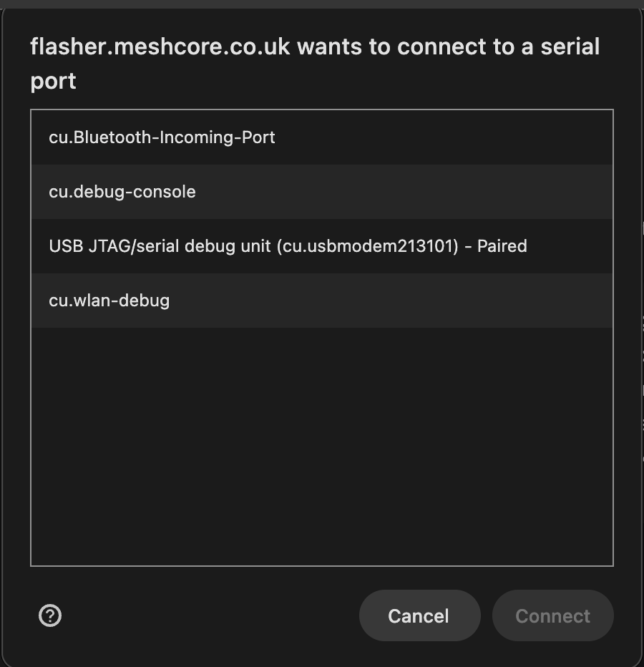Select USB JTAG/serial debug unit entry
Image resolution: width=644 pixels, height=667 pixels.
(288, 246)
